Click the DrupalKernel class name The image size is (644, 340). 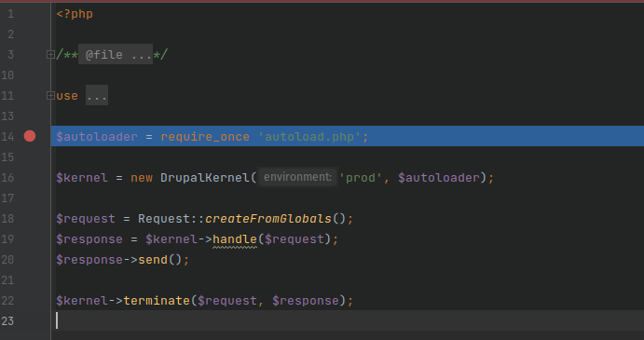click(204, 178)
